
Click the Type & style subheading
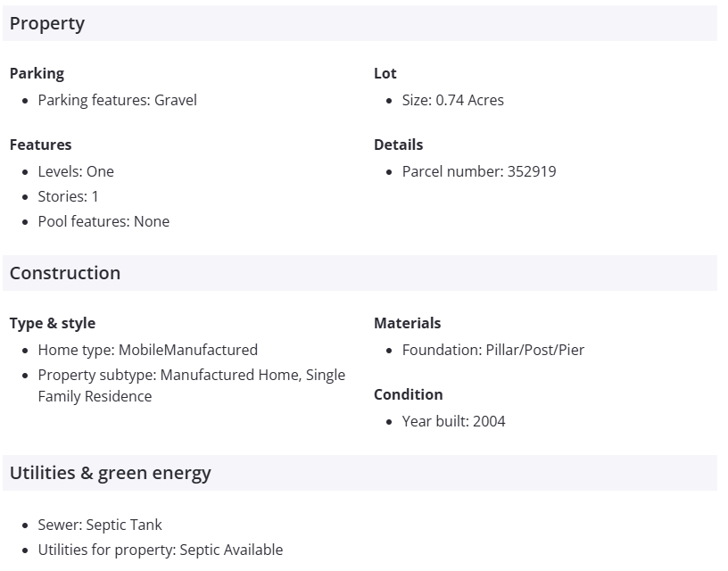(x=53, y=323)
